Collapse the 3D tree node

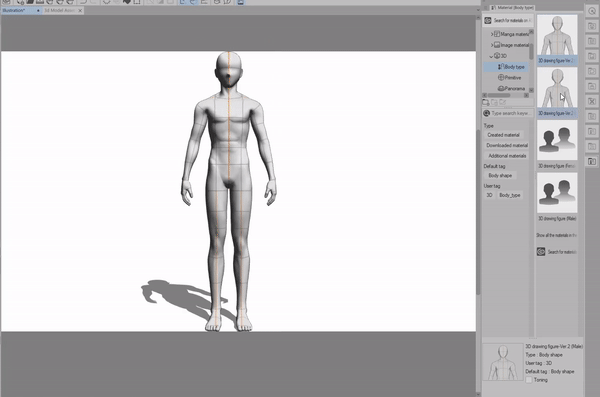coord(491,56)
